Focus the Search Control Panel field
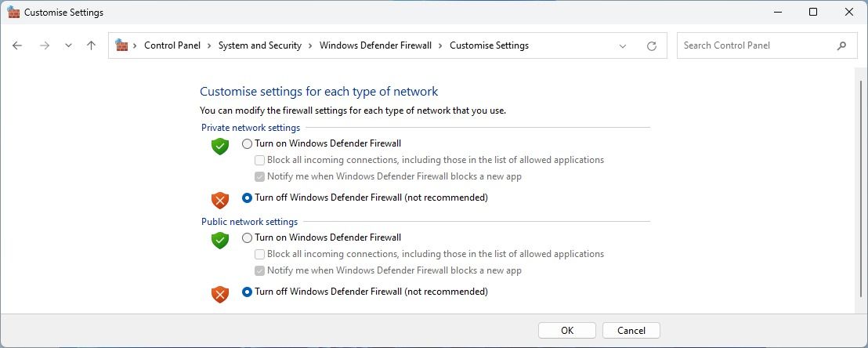The height and width of the screenshot is (348, 868). click(752, 45)
